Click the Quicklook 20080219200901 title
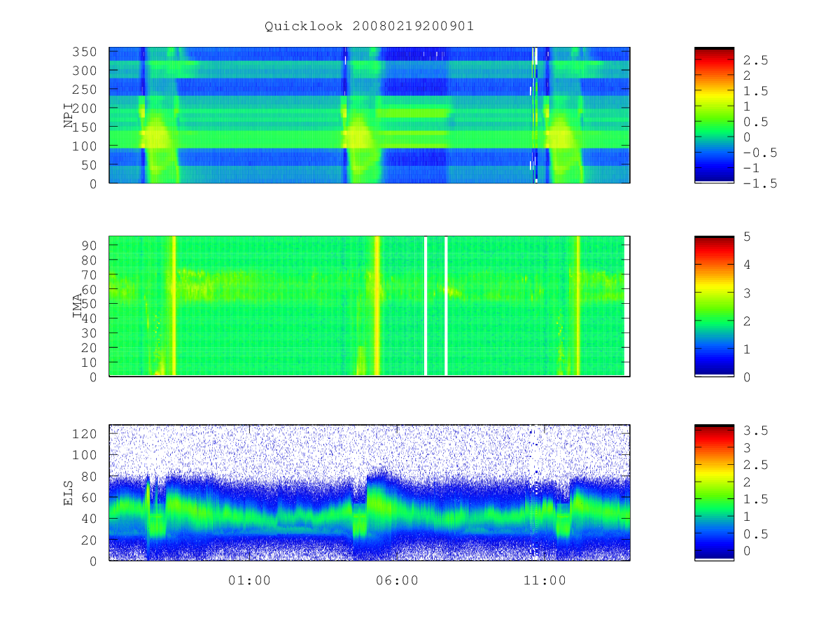Viewport: 840px width, 630px height. [x=370, y=27]
